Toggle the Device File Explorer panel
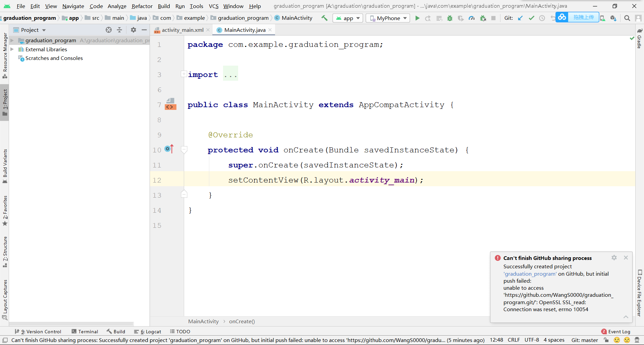This screenshot has height=345, width=644. click(x=640, y=293)
